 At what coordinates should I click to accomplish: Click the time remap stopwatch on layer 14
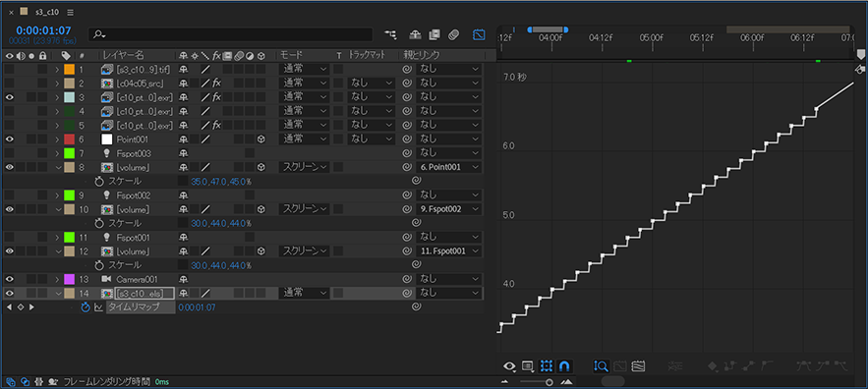86,307
